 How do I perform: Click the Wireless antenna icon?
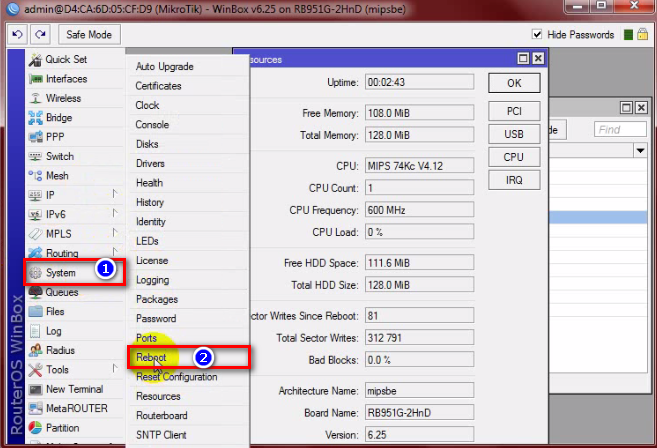coord(36,98)
